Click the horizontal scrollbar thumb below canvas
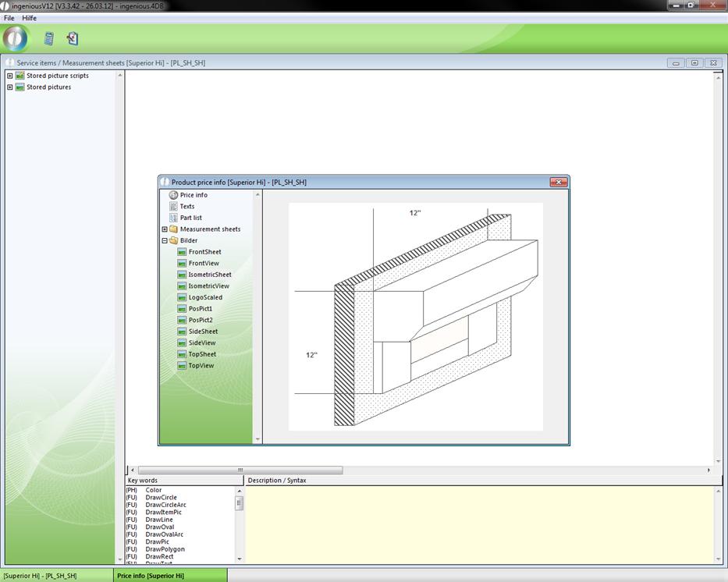 [x=240, y=470]
